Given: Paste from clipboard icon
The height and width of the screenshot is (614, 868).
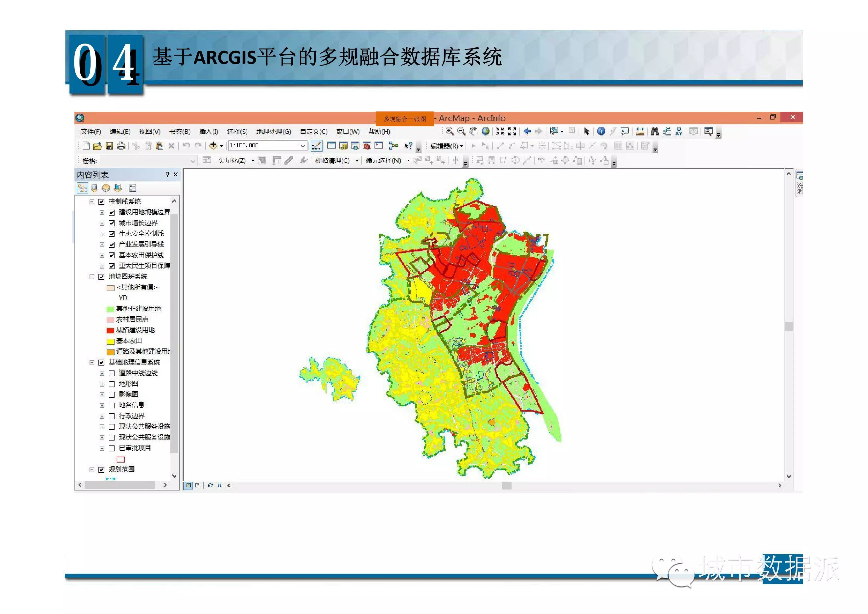Looking at the screenshot, I should [x=160, y=146].
